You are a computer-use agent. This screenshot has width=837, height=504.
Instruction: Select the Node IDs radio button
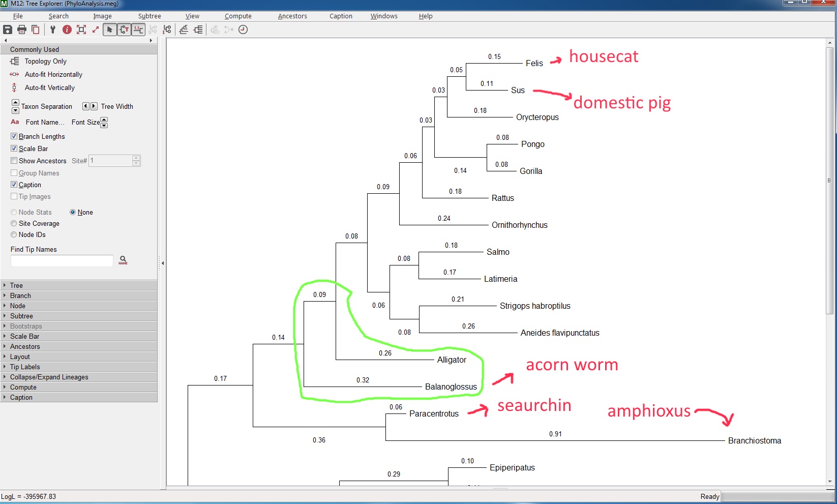point(14,234)
